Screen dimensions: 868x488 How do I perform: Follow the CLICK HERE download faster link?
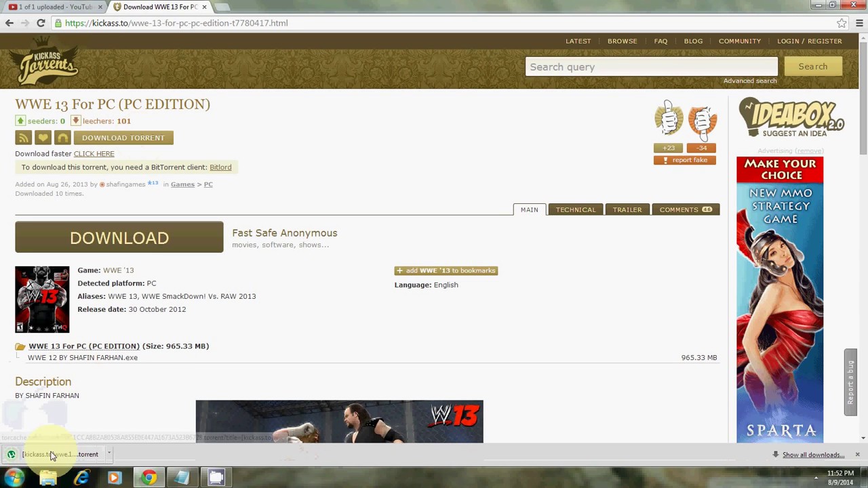tap(94, 154)
